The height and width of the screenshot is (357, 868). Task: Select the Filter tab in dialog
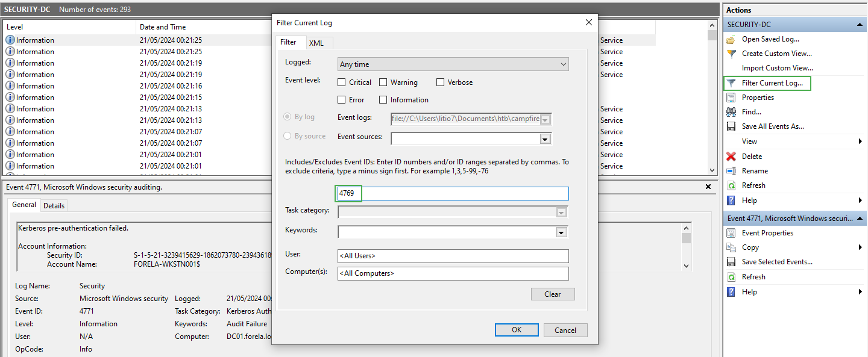click(289, 42)
